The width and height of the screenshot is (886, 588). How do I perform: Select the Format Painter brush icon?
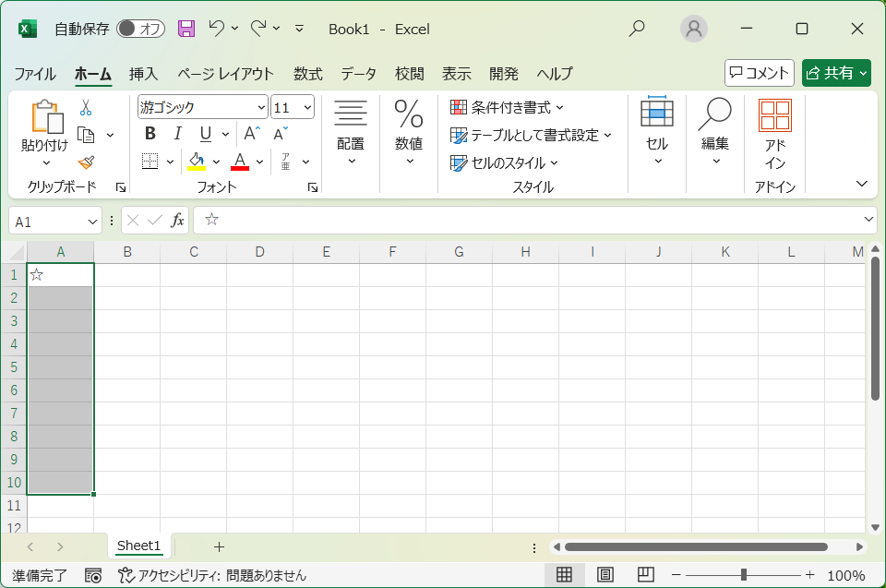(x=86, y=162)
